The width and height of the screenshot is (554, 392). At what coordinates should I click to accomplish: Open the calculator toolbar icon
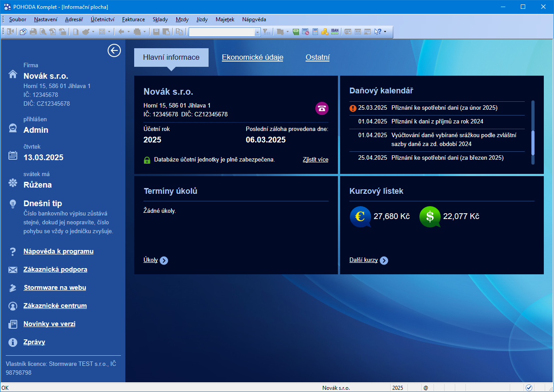pyautogui.click(x=315, y=32)
